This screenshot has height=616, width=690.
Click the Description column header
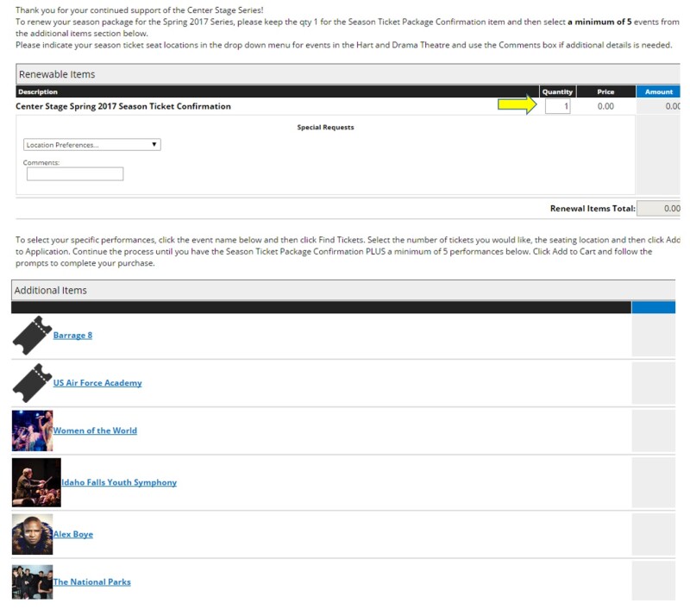click(38, 91)
